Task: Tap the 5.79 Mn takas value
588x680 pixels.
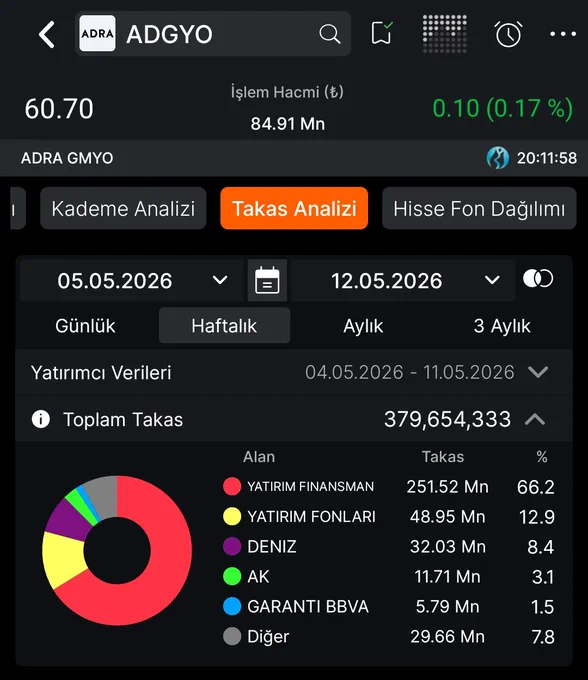Action: coord(448,606)
